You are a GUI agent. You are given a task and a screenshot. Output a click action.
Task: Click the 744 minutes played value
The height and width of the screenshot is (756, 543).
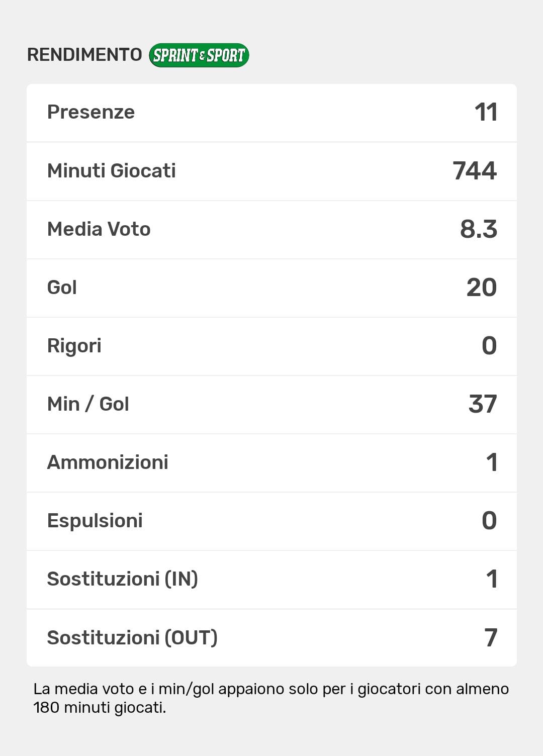(475, 171)
